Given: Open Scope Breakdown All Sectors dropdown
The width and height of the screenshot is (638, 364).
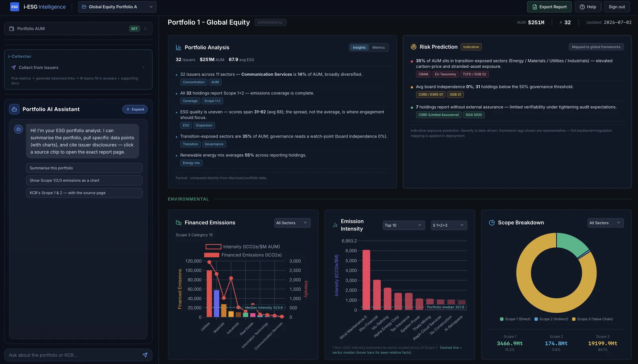Looking at the screenshot, I should [606, 223].
